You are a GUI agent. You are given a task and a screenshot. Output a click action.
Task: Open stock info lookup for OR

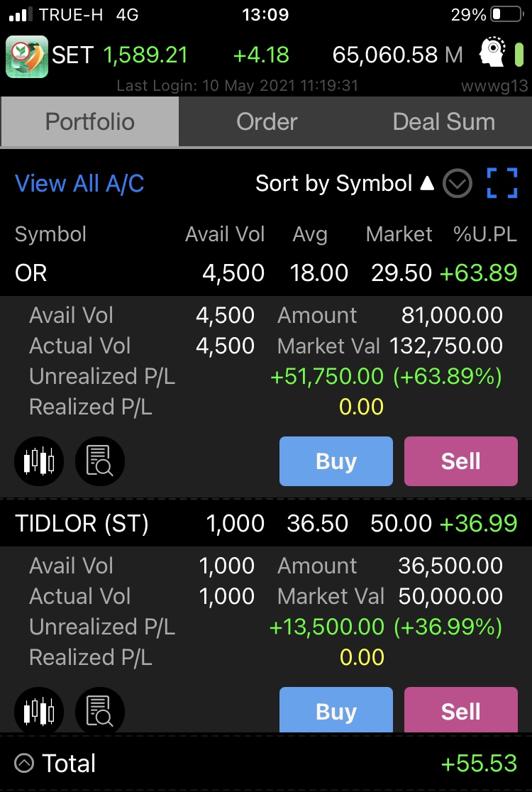pos(99,461)
